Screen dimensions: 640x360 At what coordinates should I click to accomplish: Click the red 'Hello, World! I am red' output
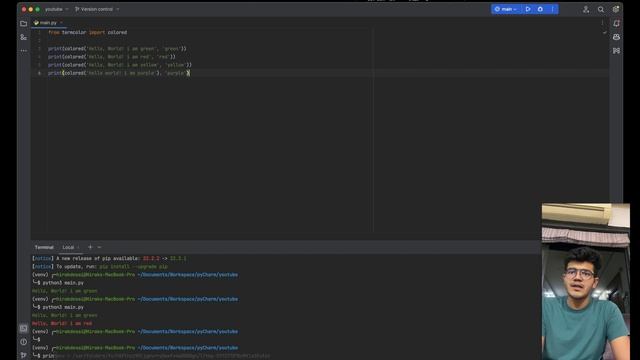[x=62, y=323]
